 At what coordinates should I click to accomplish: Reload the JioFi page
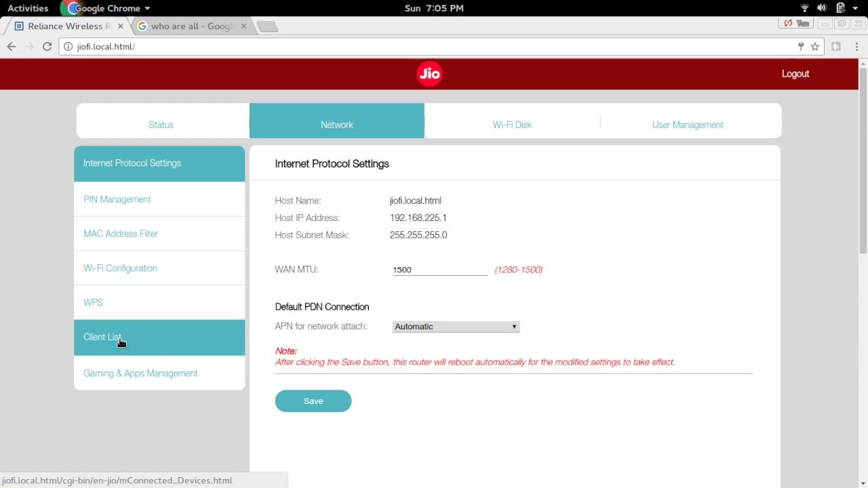point(47,47)
